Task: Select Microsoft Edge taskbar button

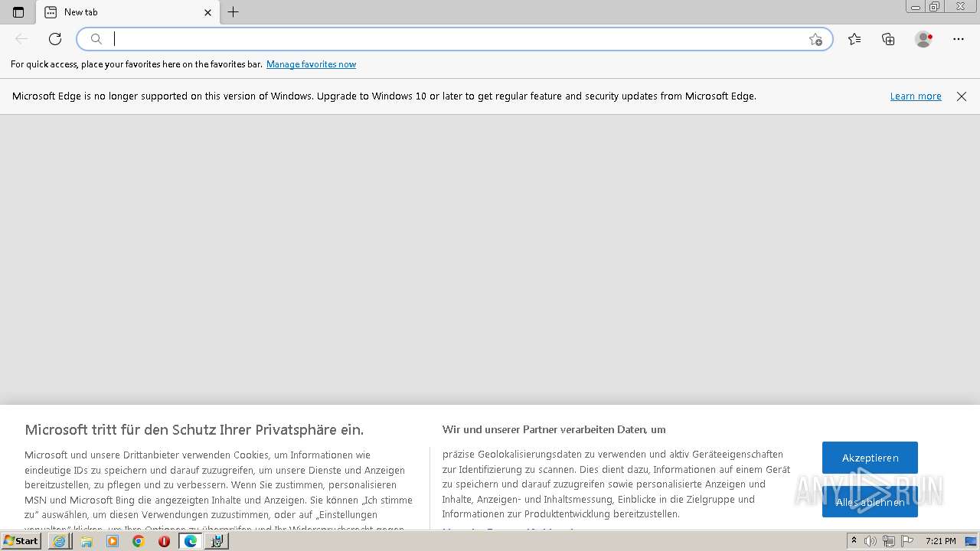Action: click(x=191, y=541)
